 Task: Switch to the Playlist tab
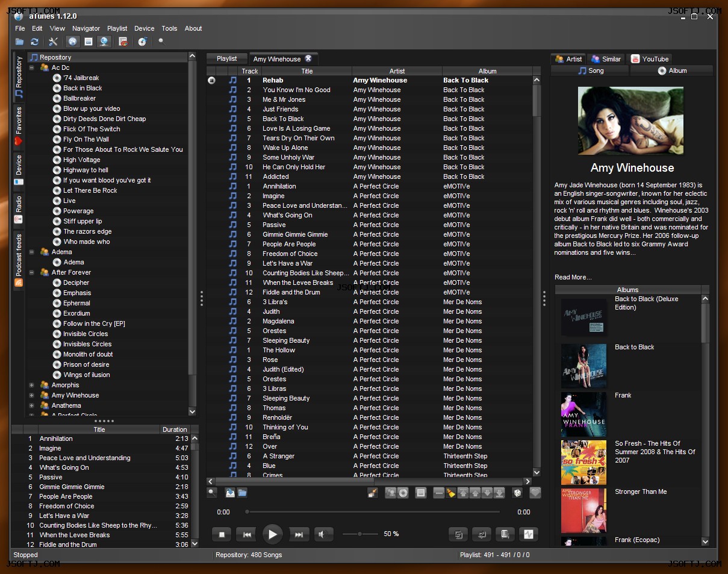click(226, 58)
